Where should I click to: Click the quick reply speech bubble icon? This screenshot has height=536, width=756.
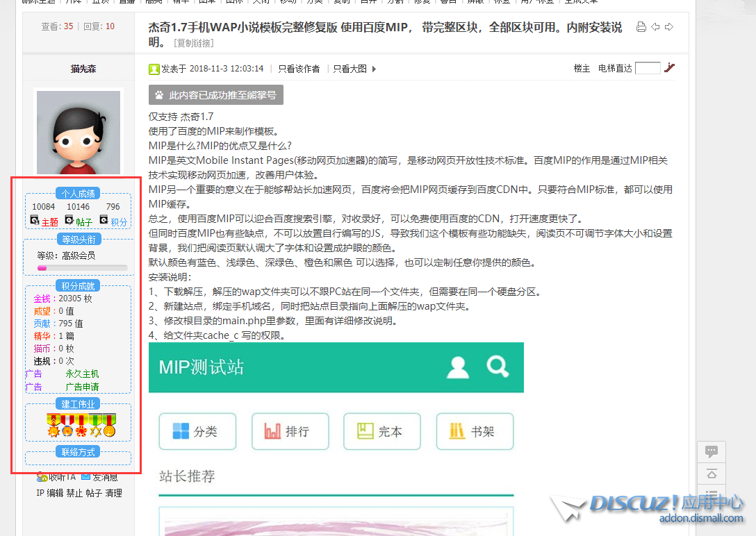click(712, 451)
